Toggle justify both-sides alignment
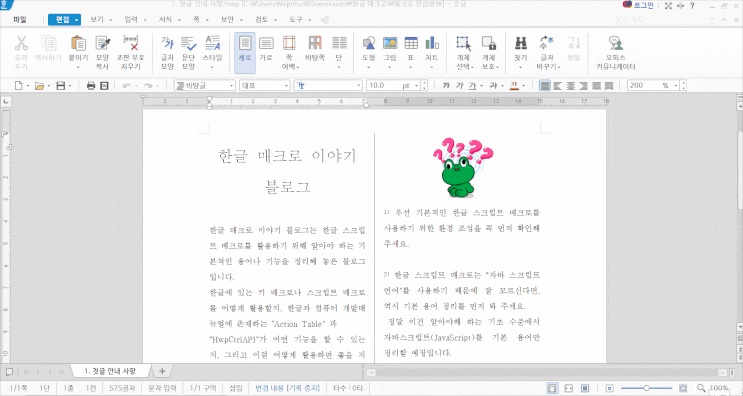The image size is (743, 396). click(x=545, y=86)
